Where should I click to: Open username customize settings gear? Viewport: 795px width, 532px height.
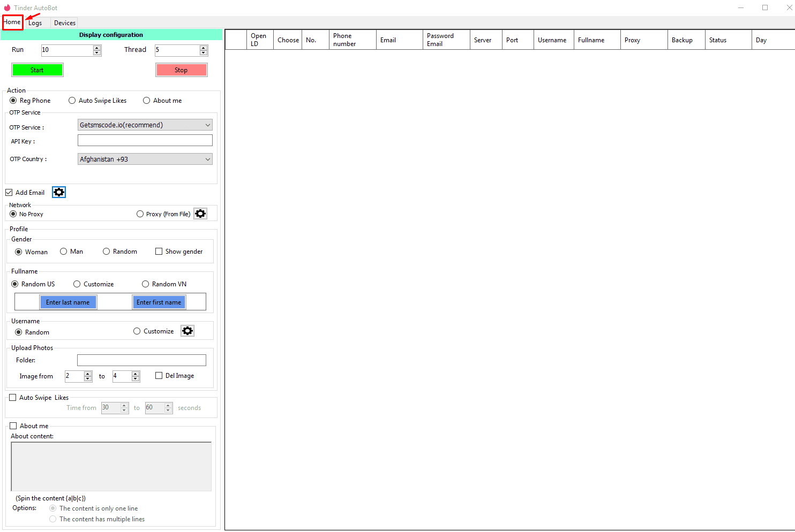click(187, 331)
